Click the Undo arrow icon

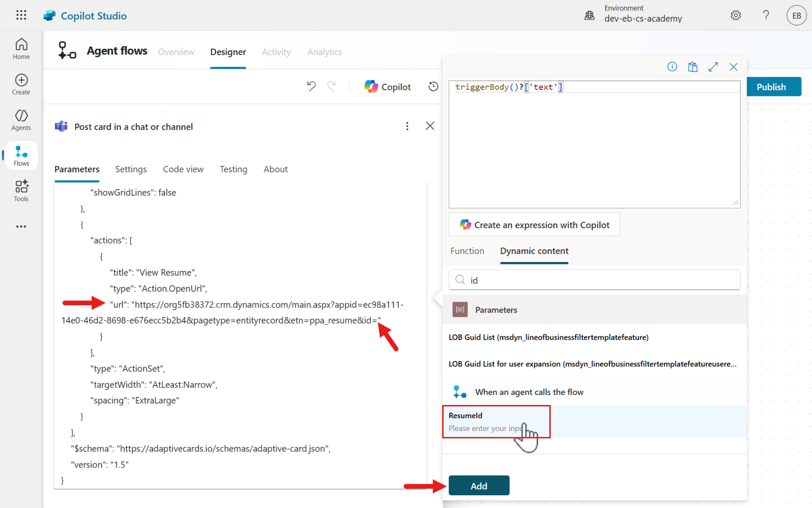pos(311,86)
